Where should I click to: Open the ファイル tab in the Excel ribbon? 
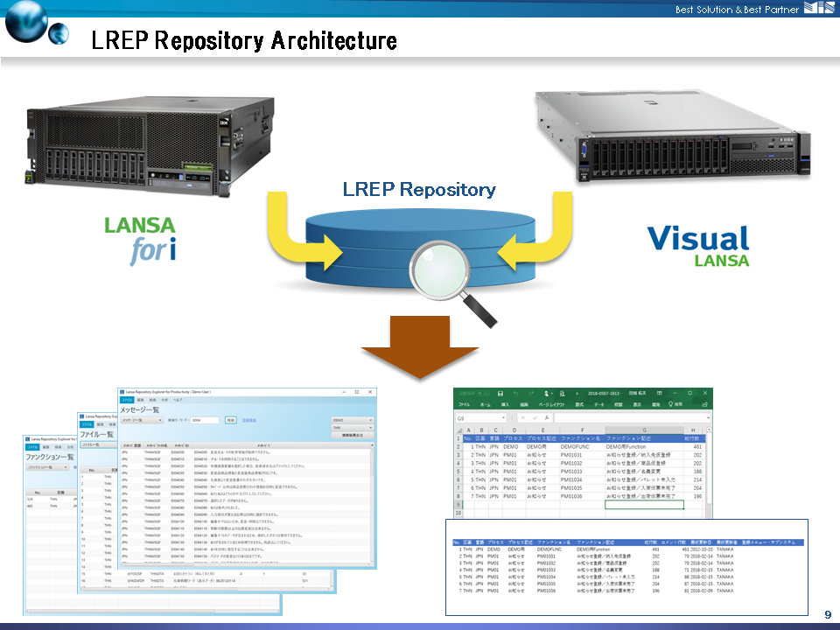(x=464, y=404)
